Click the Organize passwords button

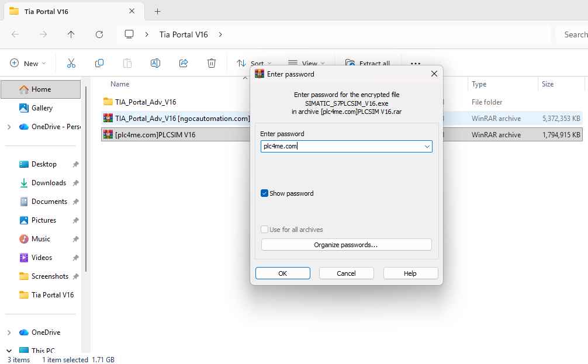click(x=346, y=245)
